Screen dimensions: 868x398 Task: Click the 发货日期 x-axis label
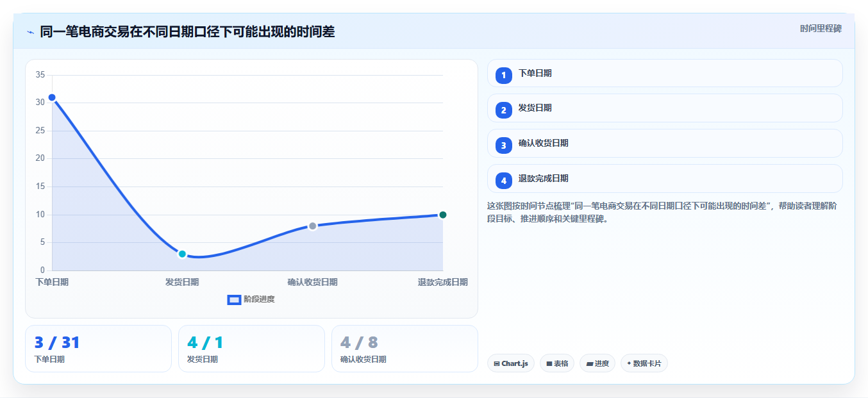pos(182,282)
